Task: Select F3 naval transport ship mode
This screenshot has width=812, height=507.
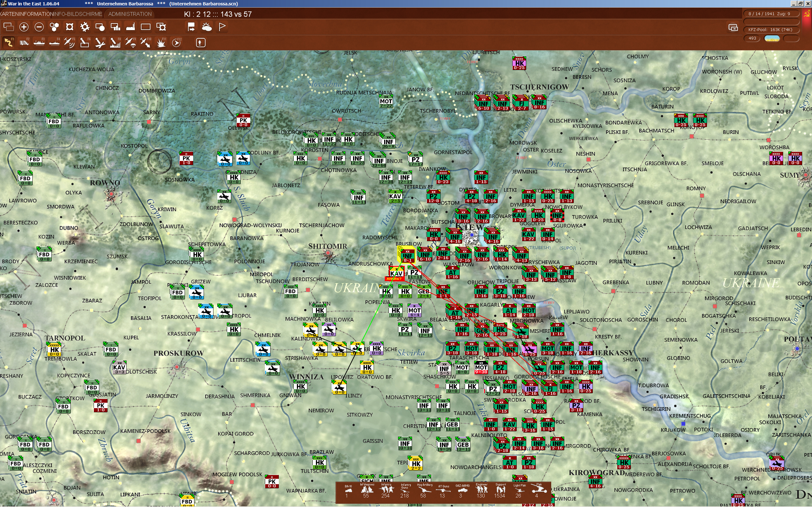Action: (39, 42)
